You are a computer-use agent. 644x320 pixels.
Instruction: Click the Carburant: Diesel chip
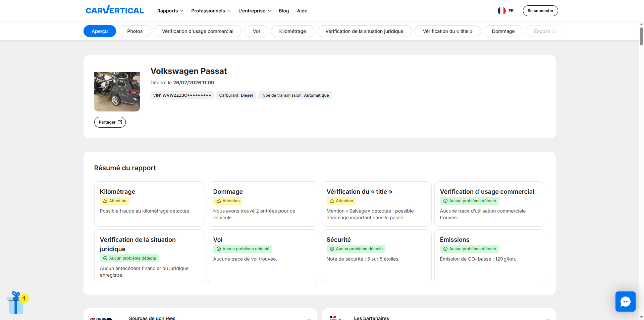236,95
